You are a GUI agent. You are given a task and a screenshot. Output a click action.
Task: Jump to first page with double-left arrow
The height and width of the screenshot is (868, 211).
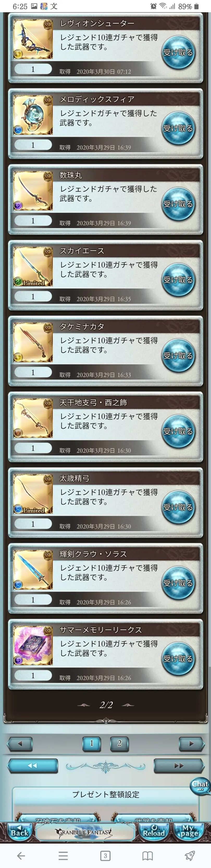(x=32, y=766)
